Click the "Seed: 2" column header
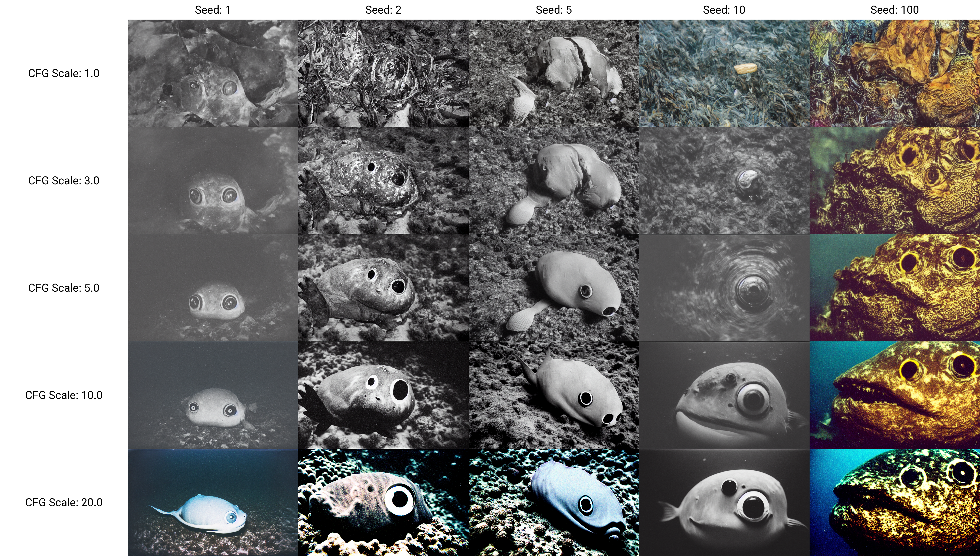The width and height of the screenshot is (980, 556). [x=383, y=10]
